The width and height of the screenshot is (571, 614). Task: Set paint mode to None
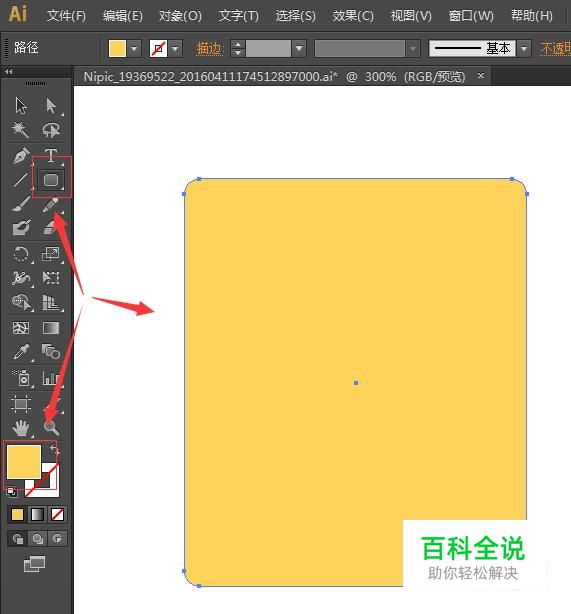[x=57, y=515]
